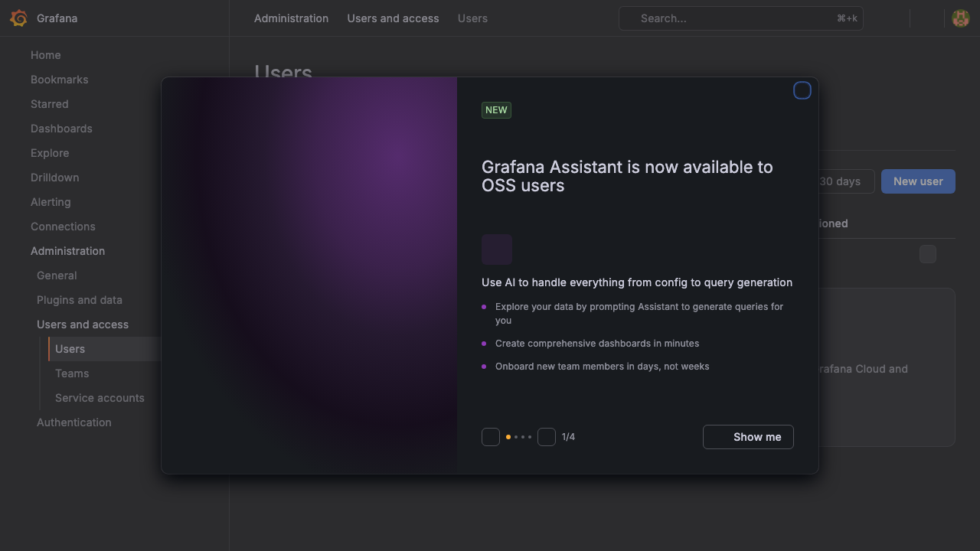Viewport: 980px width, 551px height.
Task: Open the user avatar profile menu
Action: (961, 18)
